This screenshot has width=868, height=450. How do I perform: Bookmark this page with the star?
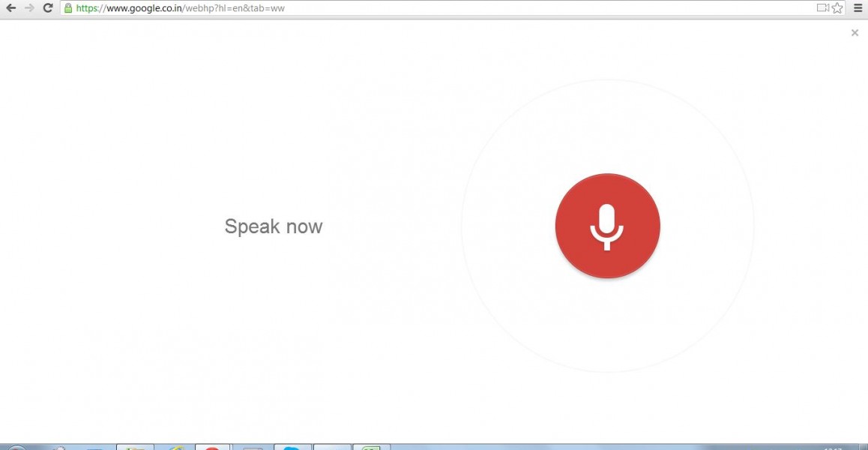837,8
